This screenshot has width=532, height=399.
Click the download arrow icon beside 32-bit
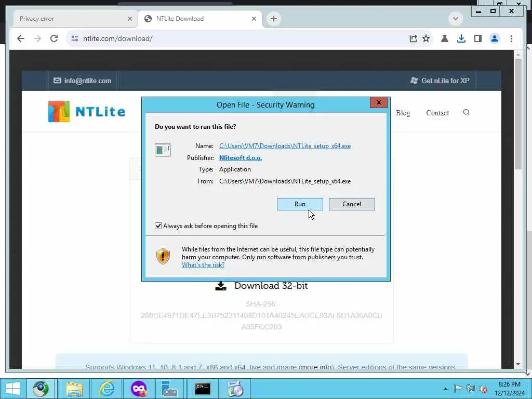click(x=221, y=286)
